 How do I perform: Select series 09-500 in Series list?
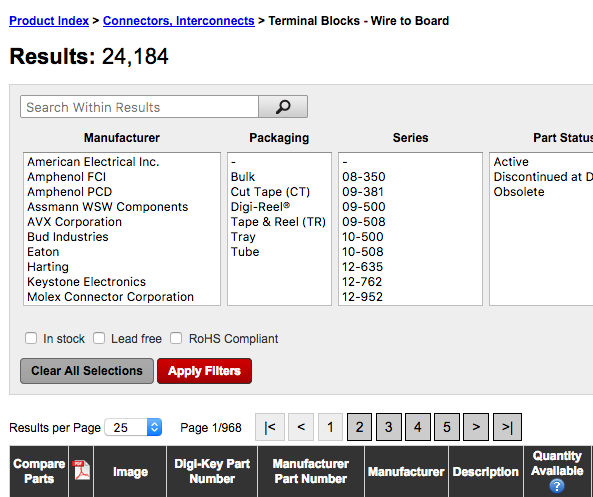[x=364, y=207]
